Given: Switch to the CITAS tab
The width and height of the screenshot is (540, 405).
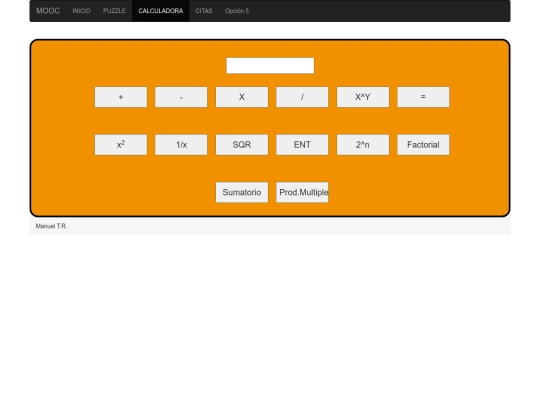Looking at the screenshot, I should [x=204, y=11].
